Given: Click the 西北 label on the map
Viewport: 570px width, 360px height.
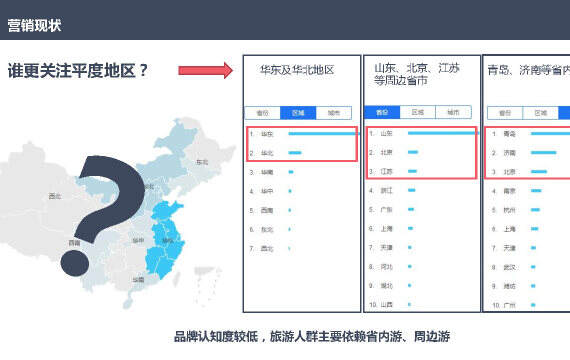Looking at the screenshot, I should point(55,196).
